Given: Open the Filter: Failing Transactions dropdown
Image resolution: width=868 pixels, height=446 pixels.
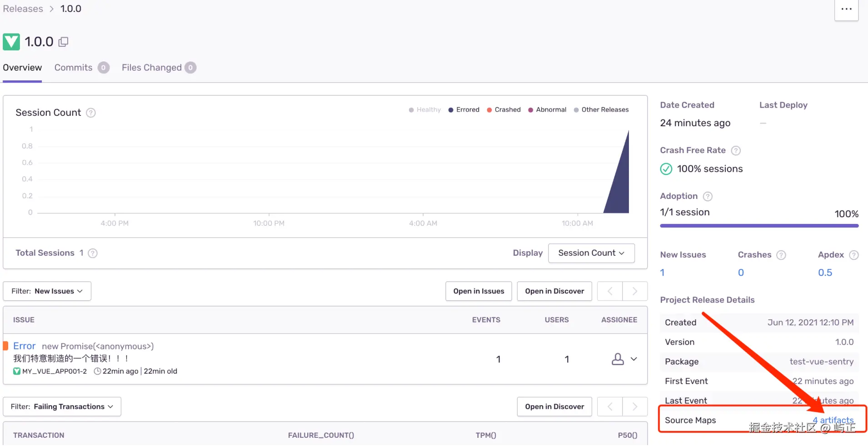Looking at the screenshot, I should click(62, 406).
